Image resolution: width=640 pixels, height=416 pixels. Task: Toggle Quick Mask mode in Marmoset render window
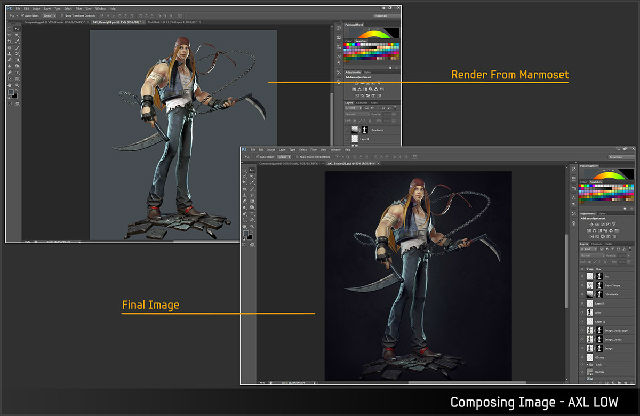pyautogui.click(x=10, y=103)
